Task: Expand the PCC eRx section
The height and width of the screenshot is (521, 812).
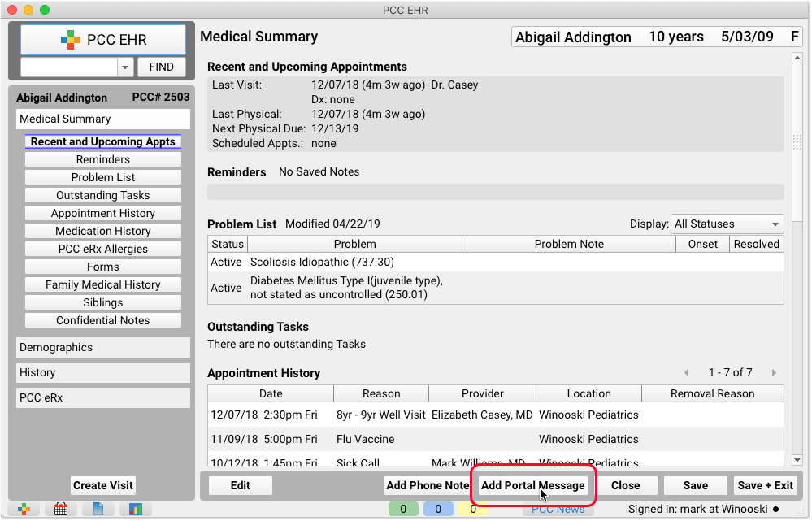Action: point(102,398)
